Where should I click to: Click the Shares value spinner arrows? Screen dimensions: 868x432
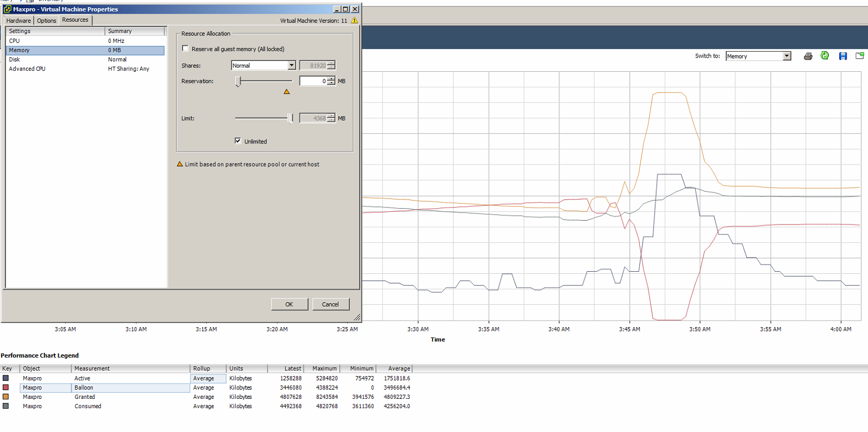[331, 65]
